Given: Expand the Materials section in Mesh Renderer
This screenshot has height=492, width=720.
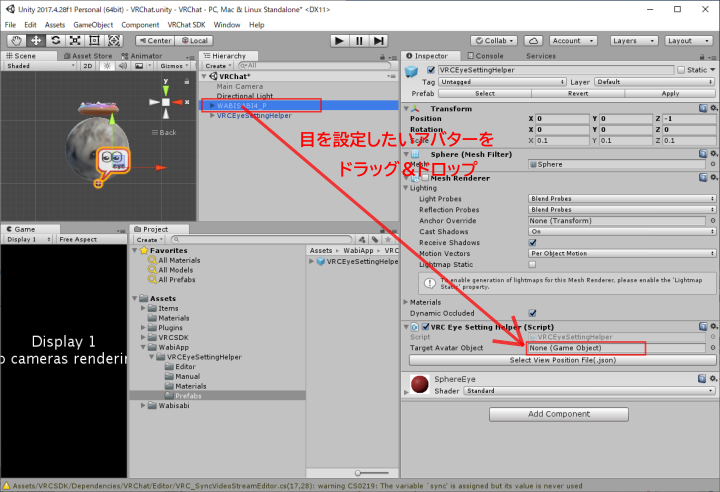Looking at the screenshot, I should click(x=406, y=302).
